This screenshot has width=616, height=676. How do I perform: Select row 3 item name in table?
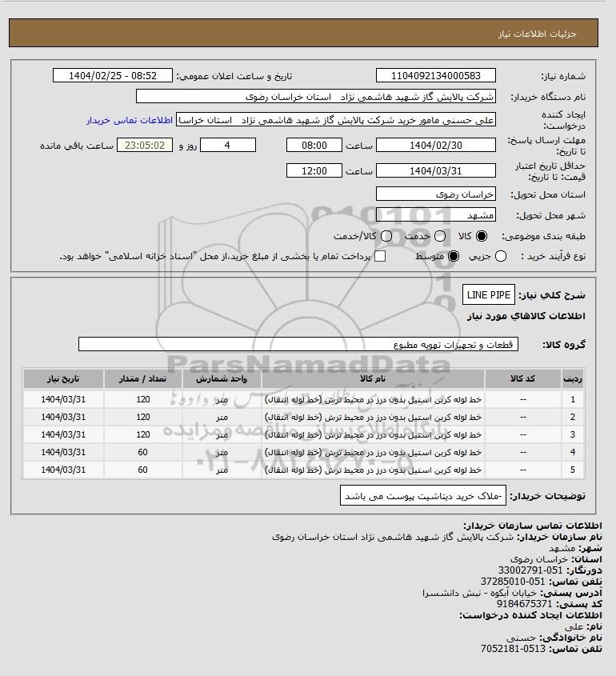coord(373,434)
